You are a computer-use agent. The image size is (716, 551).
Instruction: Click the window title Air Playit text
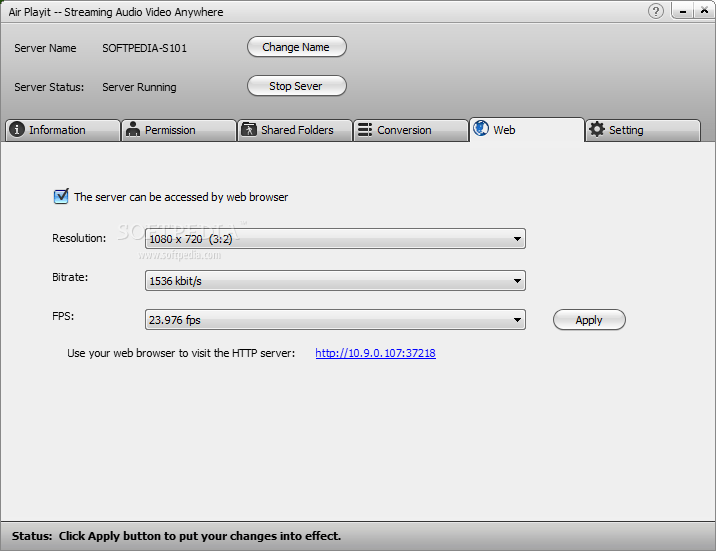point(116,12)
